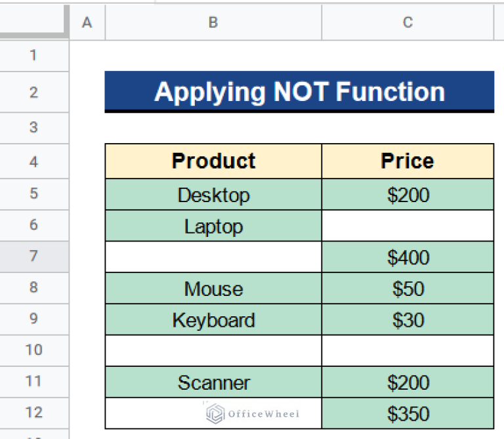Viewport: 504px width, 439px height.
Task: Click row 2 header number
Action: point(34,93)
